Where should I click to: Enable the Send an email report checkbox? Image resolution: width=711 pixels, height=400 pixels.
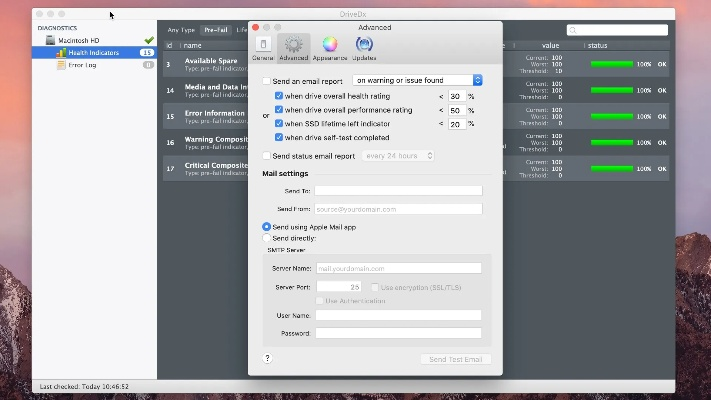click(x=266, y=80)
